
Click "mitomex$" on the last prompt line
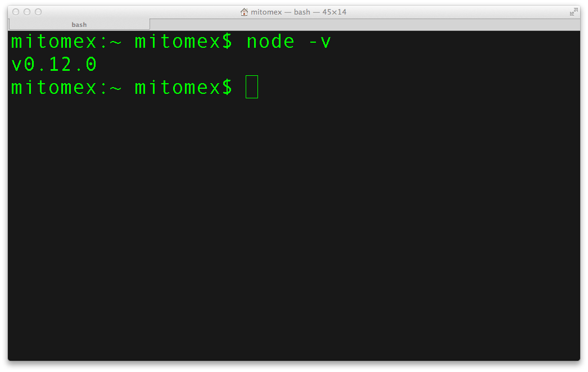pos(183,87)
